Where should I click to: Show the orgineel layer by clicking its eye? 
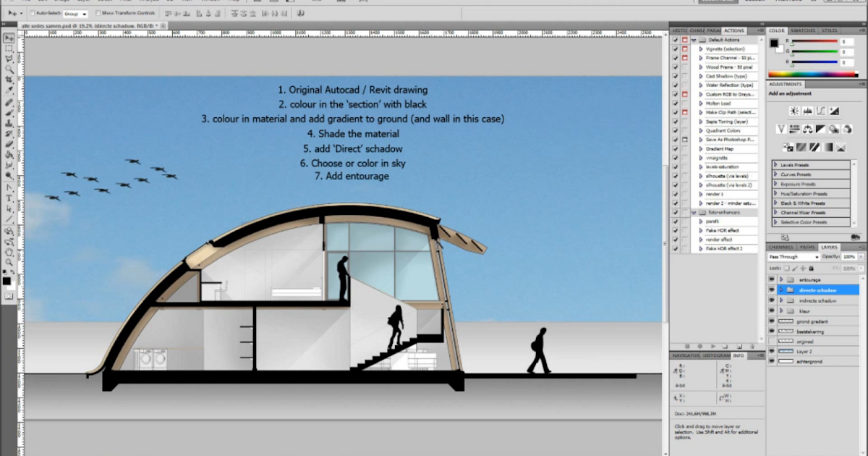[772, 341]
